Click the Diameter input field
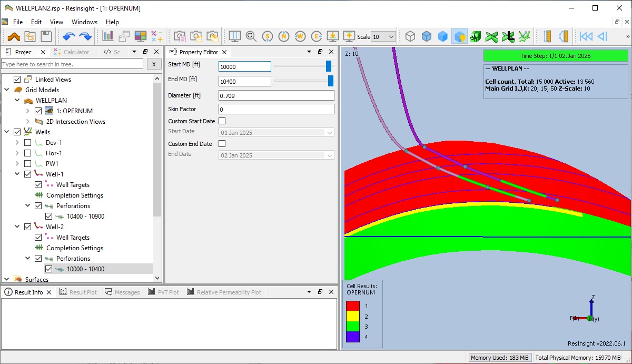Screen dimensions: 632x364 pos(276,95)
